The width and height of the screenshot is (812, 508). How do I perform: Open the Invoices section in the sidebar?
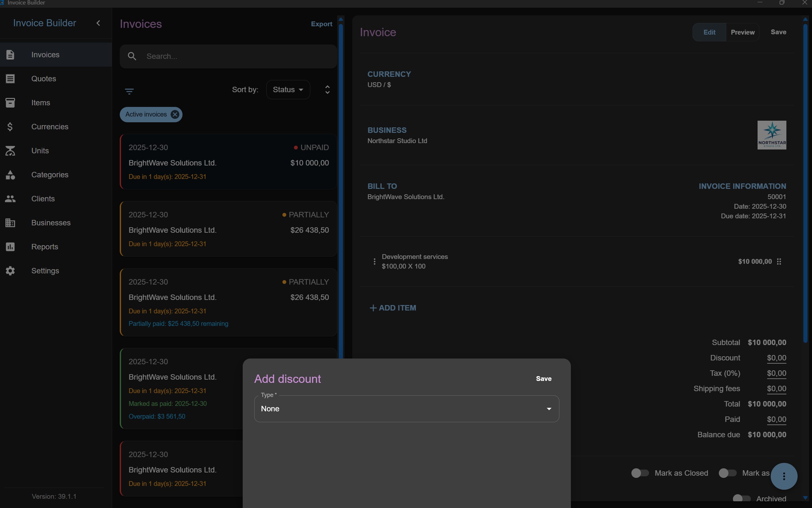[x=56, y=54]
